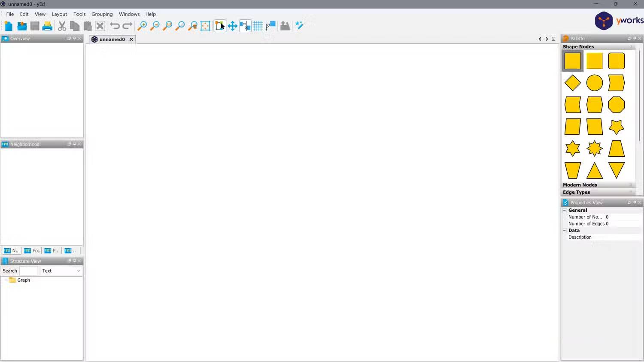Select the upward triangle shape node
The height and width of the screenshot is (362, 644).
coord(595,170)
